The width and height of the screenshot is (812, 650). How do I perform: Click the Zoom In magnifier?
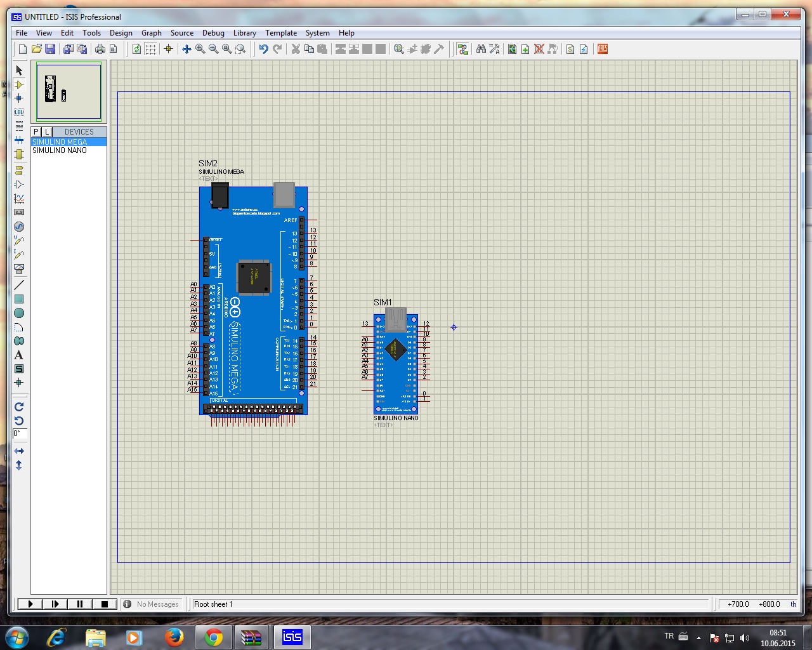click(x=200, y=49)
